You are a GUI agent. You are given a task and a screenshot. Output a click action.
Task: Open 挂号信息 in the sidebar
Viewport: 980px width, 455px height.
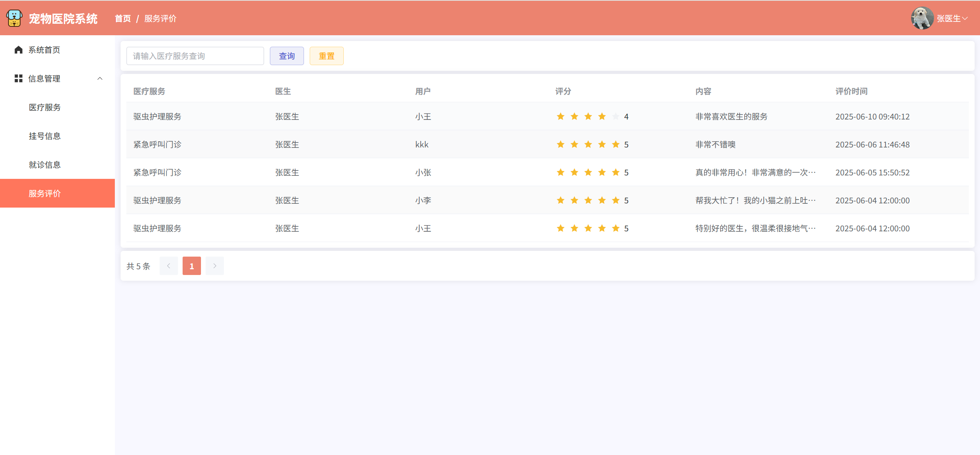[x=45, y=136]
